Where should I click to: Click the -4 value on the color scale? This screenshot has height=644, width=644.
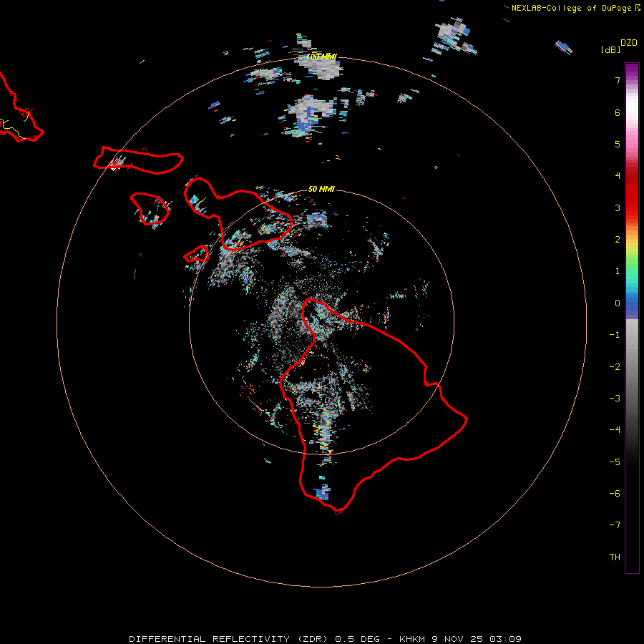pyautogui.click(x=615, y=429)
